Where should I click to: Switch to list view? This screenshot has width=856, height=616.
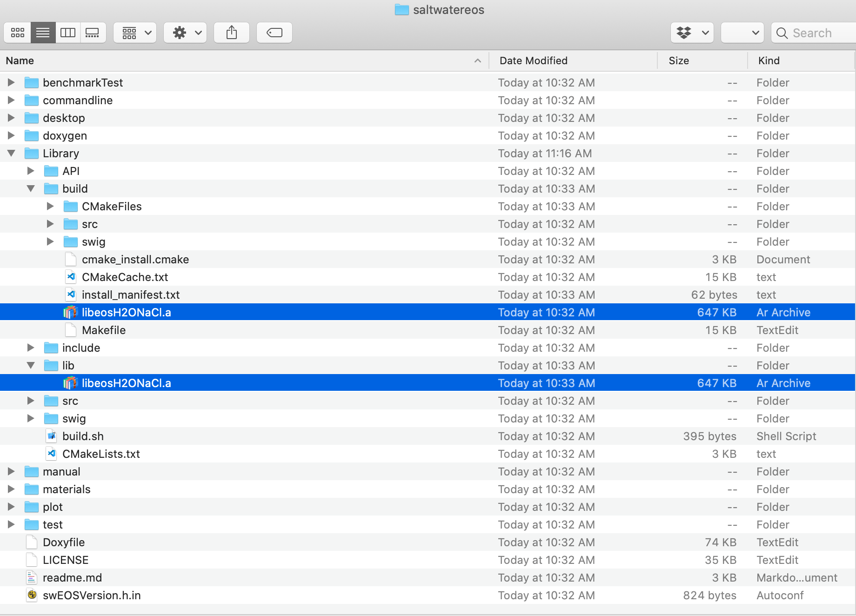[x=43, y=33]
